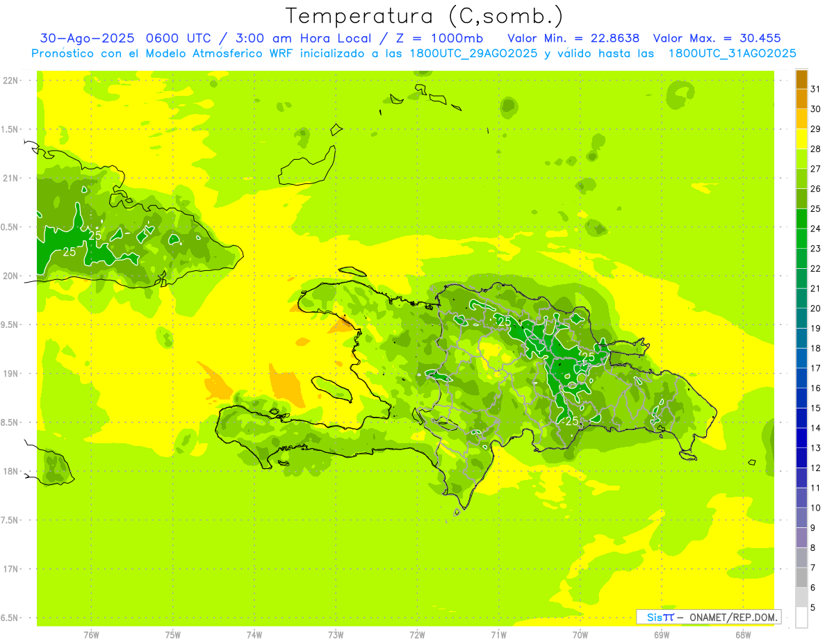Click the legend value "8"
834x644 pixels.
pos(813,547)
